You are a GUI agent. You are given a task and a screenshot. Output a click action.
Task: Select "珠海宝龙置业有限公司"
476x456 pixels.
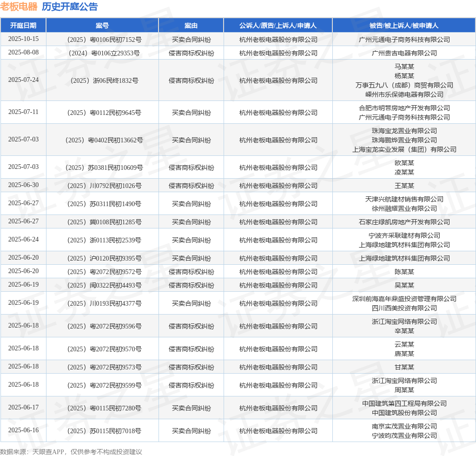[x=404, y=131]
